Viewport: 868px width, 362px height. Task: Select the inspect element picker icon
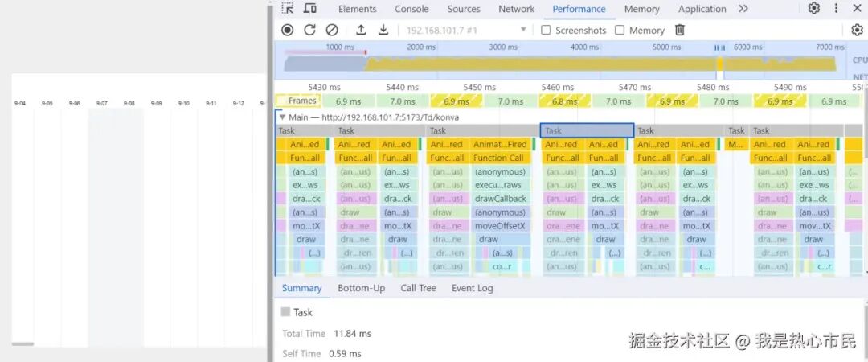coord(287,8)
